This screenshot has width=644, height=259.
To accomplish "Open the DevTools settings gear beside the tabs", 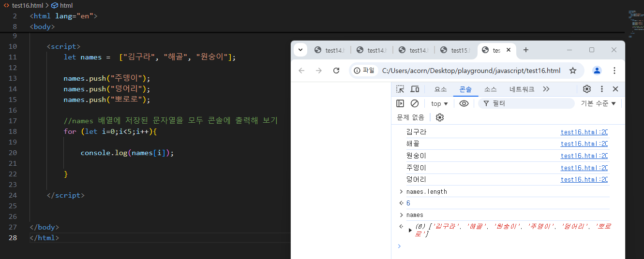I will pyautogui.click(x=587, y=89).
